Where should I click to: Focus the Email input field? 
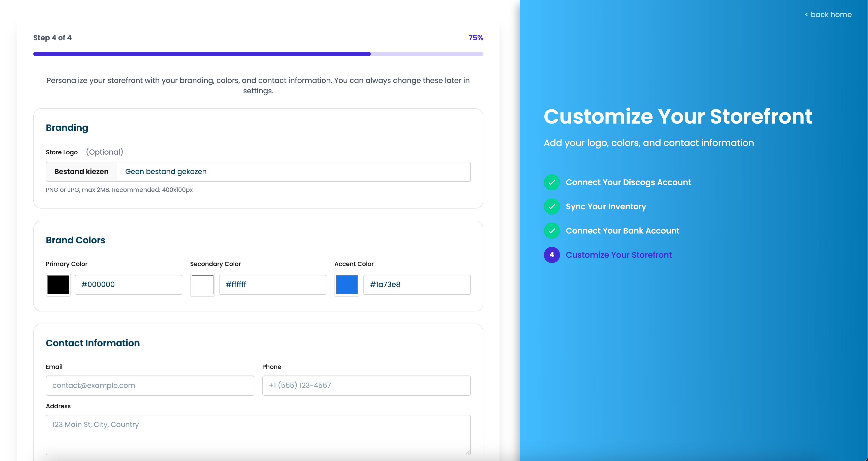pyautogui.click(x=150, y=385)
